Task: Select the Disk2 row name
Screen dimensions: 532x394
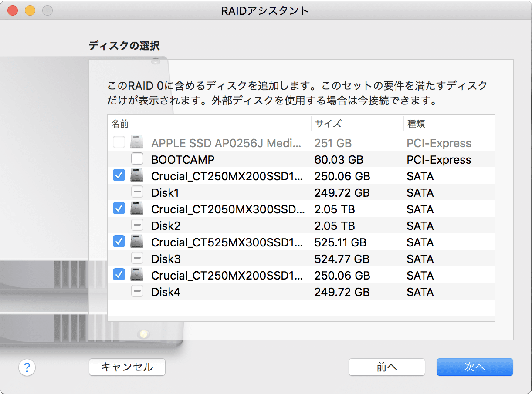Action: pyautogui.click(x=166, y=226)
